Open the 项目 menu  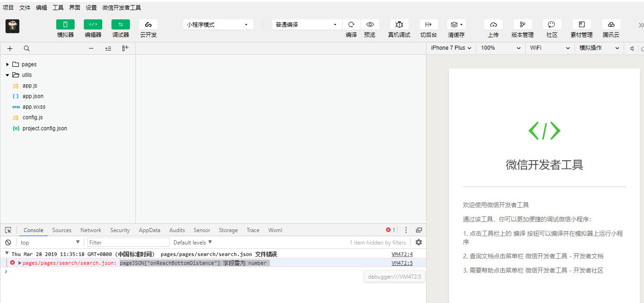point(8,8)
